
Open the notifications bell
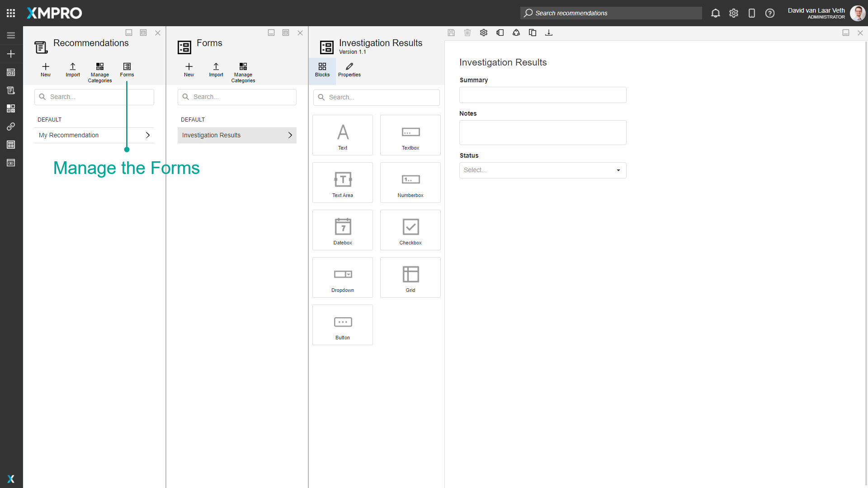click(x=716, y=13)
